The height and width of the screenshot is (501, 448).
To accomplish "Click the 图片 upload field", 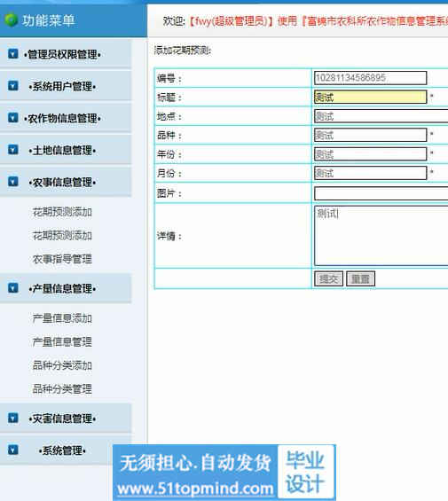I will tap(381, 193).
